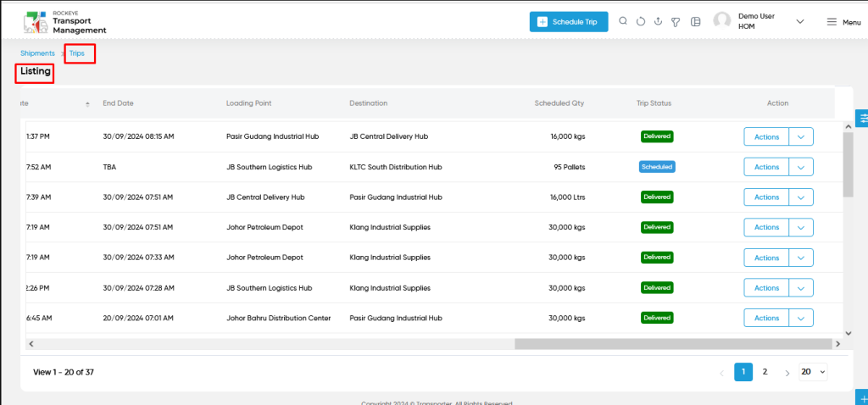Image resolution: width=868 pixels, height=405 pixels.
Task: Expand the Demo User profile dropdown chevron
Action: [x=799, y=21]
